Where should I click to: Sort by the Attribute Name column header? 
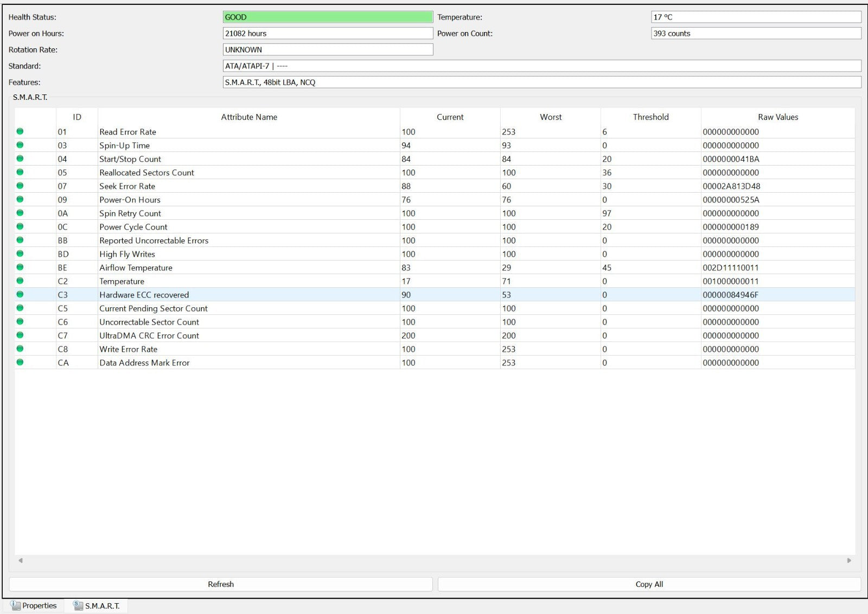(x=249, y=117)
